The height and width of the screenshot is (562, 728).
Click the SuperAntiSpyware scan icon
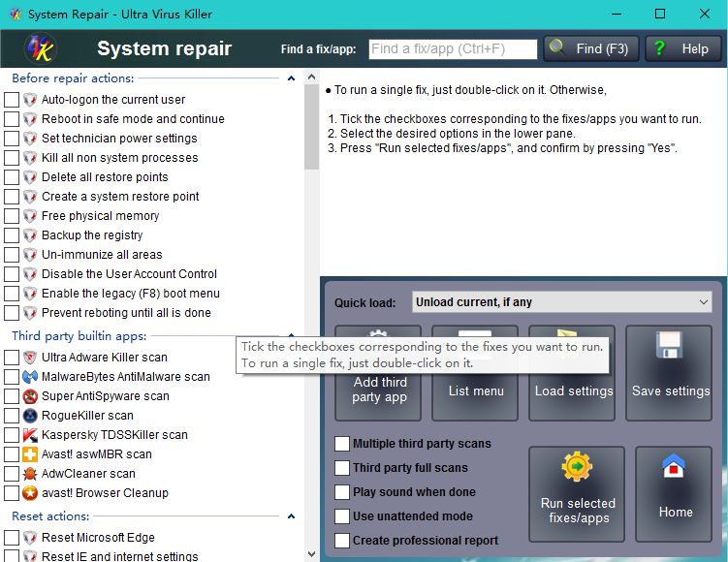click(30, 396)
